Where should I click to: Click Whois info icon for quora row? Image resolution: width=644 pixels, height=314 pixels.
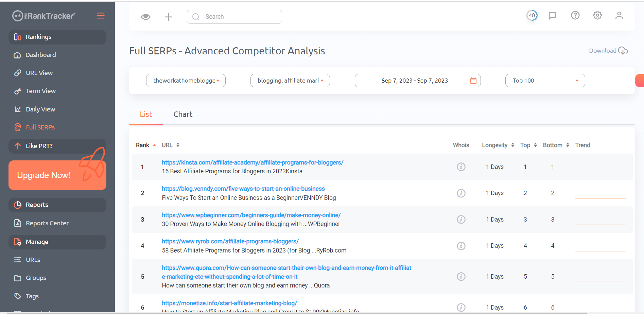[461, 277]
